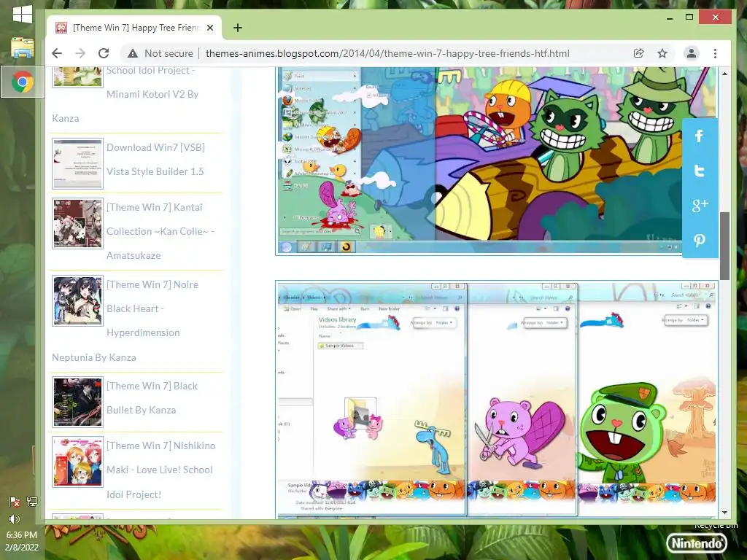Open File Explorer from taskbar
This screenshot has width=747, height=560.
pos(23,47)
